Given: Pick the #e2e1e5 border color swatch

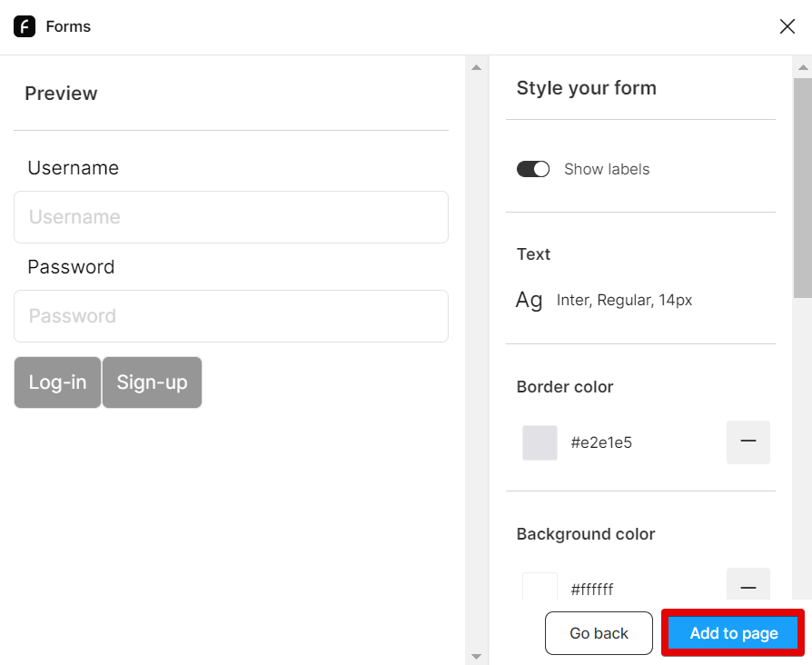Looking at the screenshot, I should [x=540, y=442].
